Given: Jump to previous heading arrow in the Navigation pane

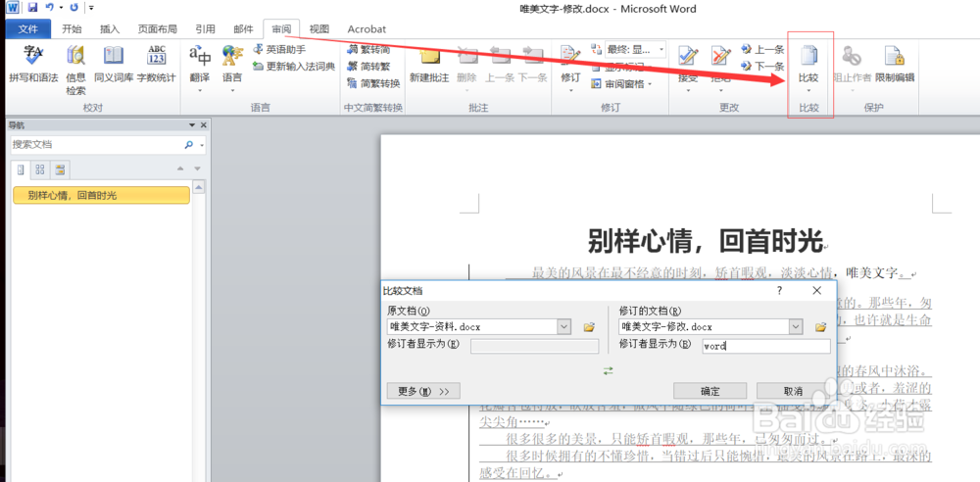Looking at the screenshot, I should click(180, 169).
